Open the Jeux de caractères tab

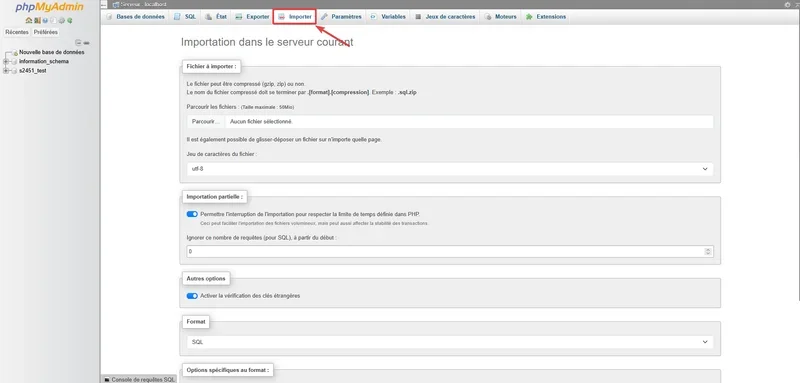point(445,17)
